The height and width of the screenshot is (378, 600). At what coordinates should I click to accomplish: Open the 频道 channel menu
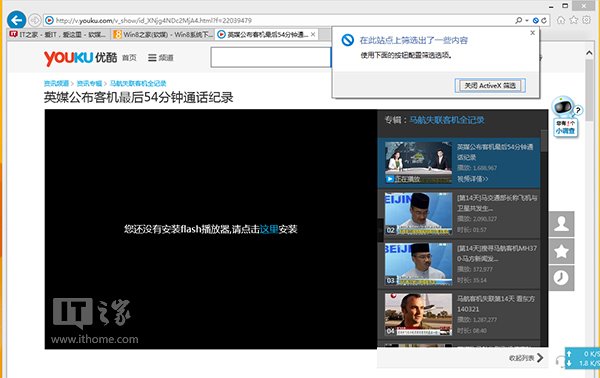(161, 58)
